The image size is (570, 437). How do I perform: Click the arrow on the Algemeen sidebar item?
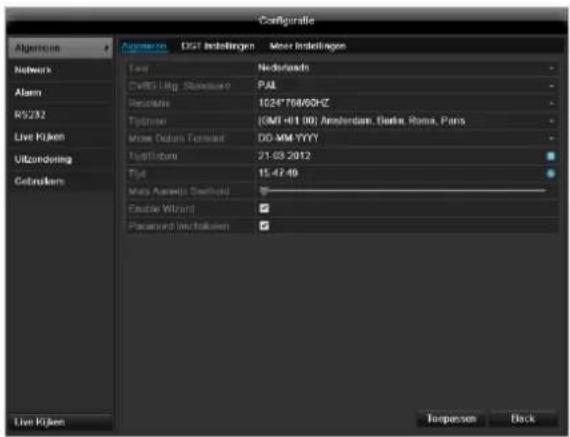(107, 48)
